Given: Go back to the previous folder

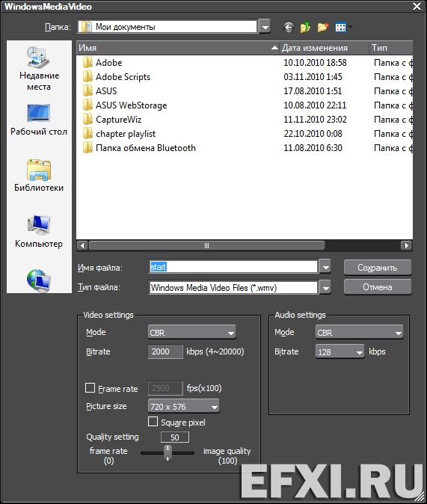Looking at the screenshot, I should coord(289,28).
